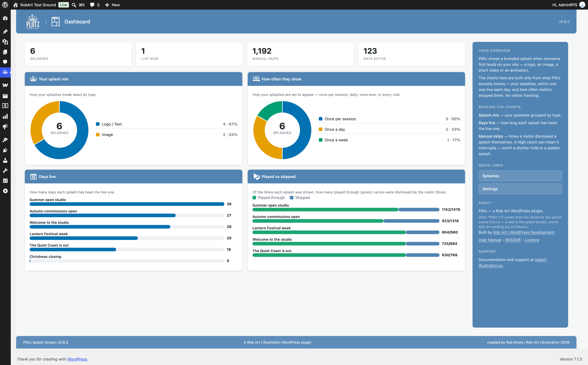Open the Hi, AdminRPS account menu
Image resolution: width=588 pixels, height=365 pixels.
(568, 5)
